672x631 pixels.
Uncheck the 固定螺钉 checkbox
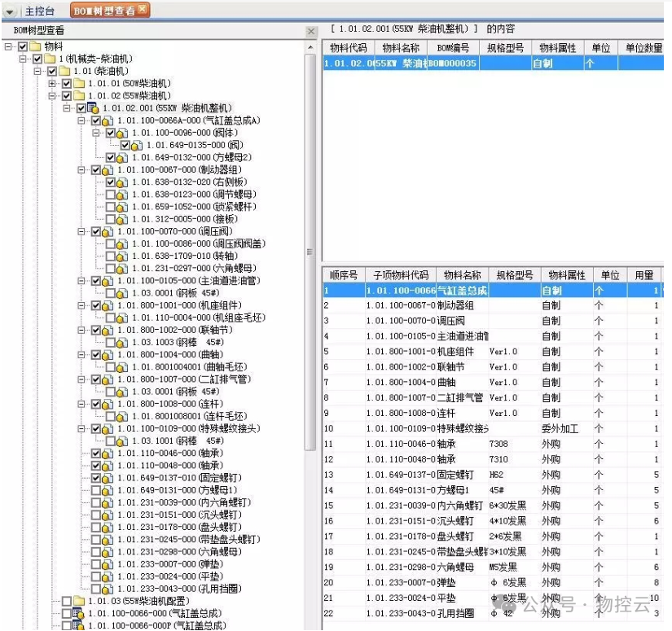[97, 478]
